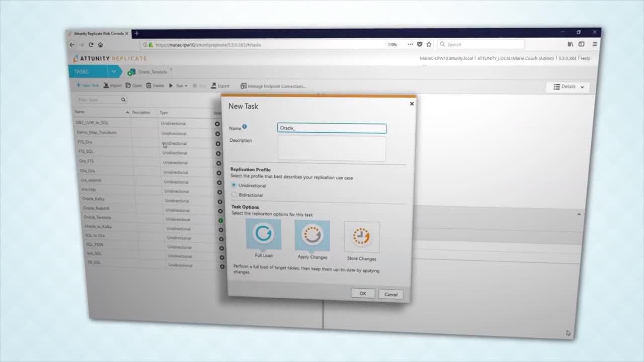The width and height of the screenshot is (644, 362).
Task: Click the Store Changes task option icon
Action: click(x=362, y=236)
